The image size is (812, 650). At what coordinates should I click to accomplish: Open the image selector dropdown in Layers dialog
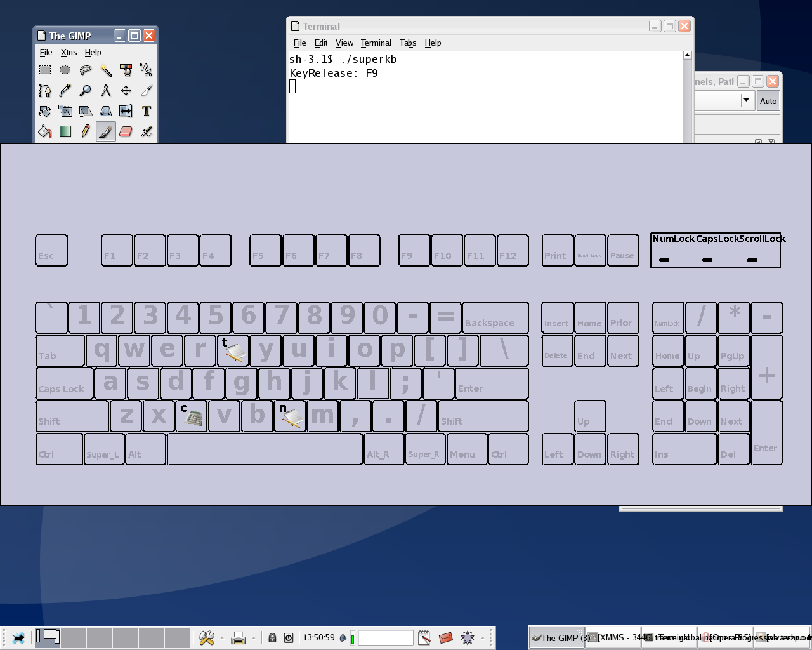point(746,100)
